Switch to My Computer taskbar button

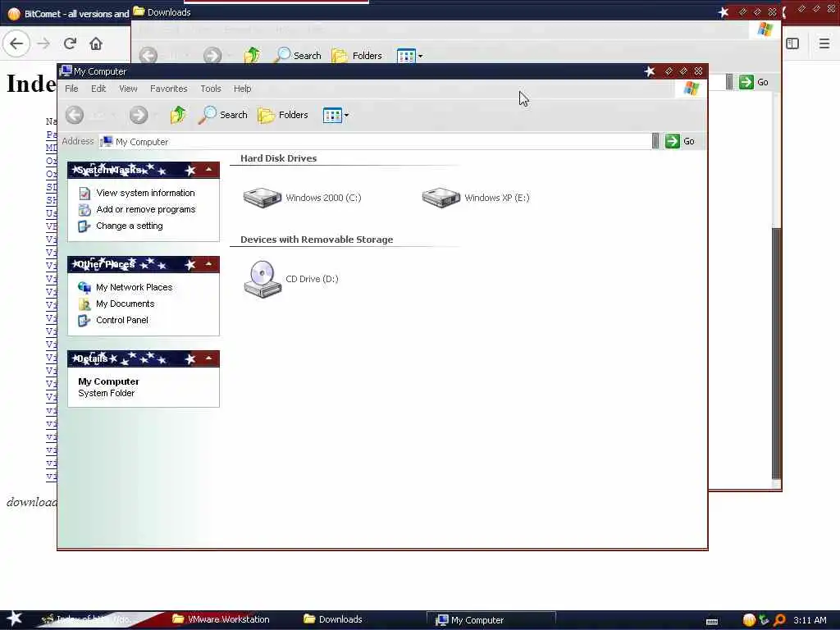pos(491,620)
